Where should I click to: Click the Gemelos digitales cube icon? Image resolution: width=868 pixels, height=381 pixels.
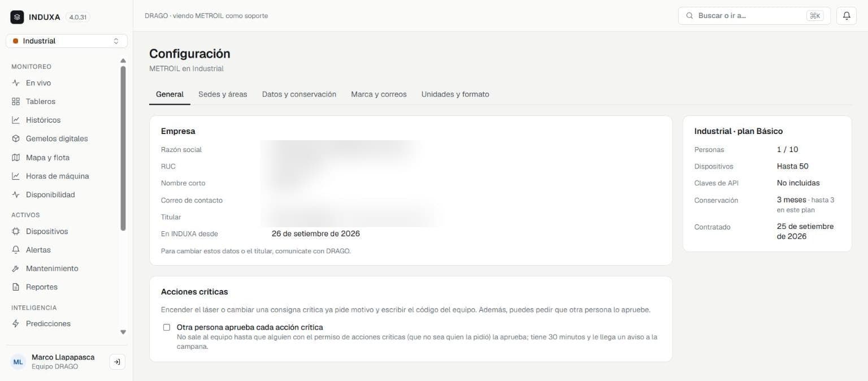point(16,138)
